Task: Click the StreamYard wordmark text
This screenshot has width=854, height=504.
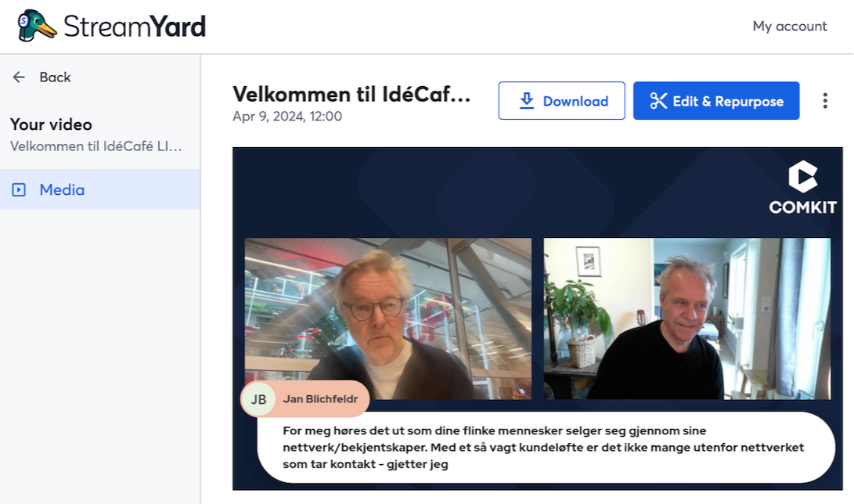Action: [135, 26]
